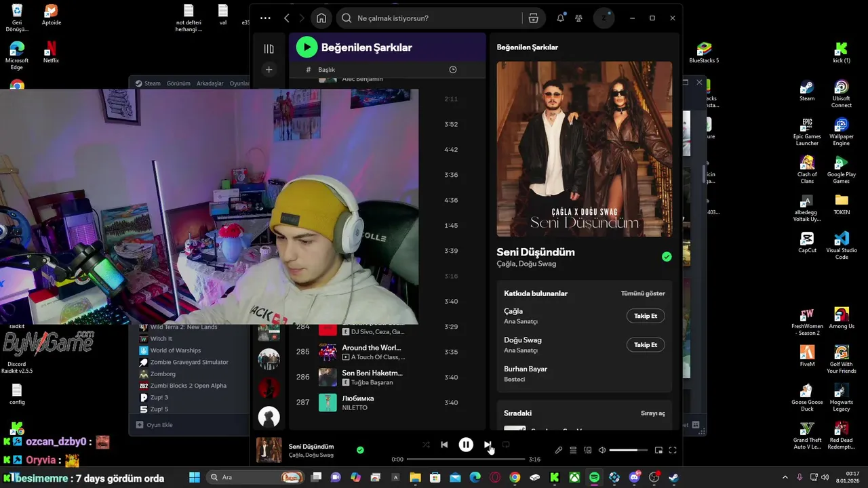Select Zumbi Blocks 2 Open Alpha
Screen dimensions: 868x488
(x=189, y=386)
